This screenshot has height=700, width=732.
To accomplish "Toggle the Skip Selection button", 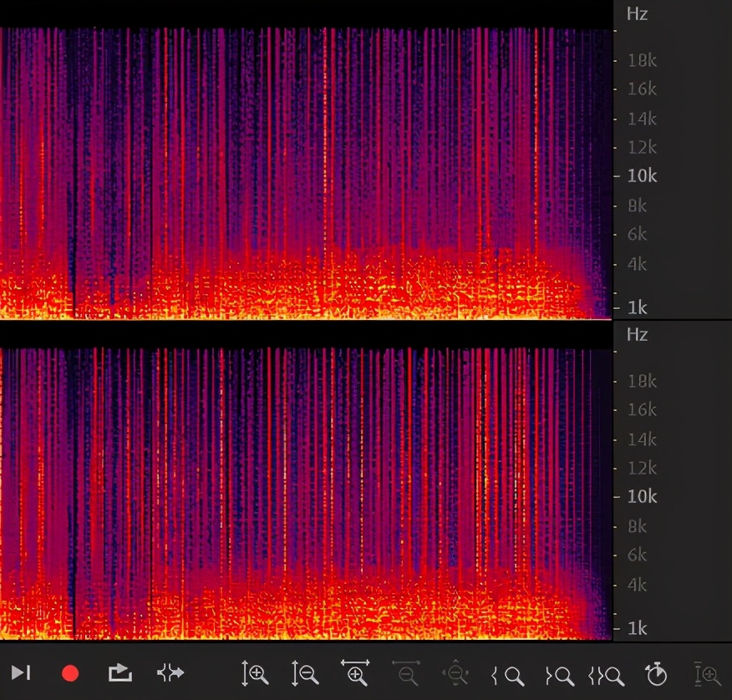I will coord(170,673).
